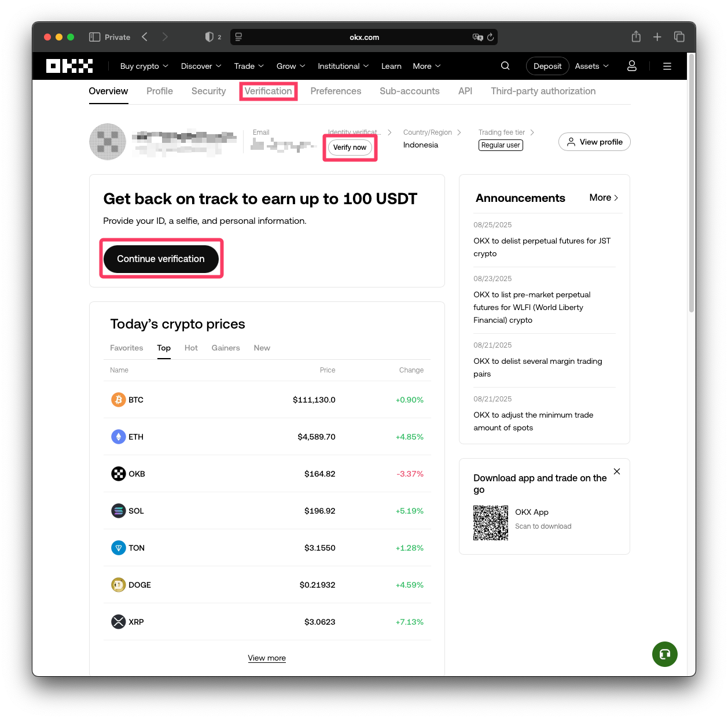The image size is (728, 719).
Task: Open the hamburger menu icon
Action: (667, 66)
